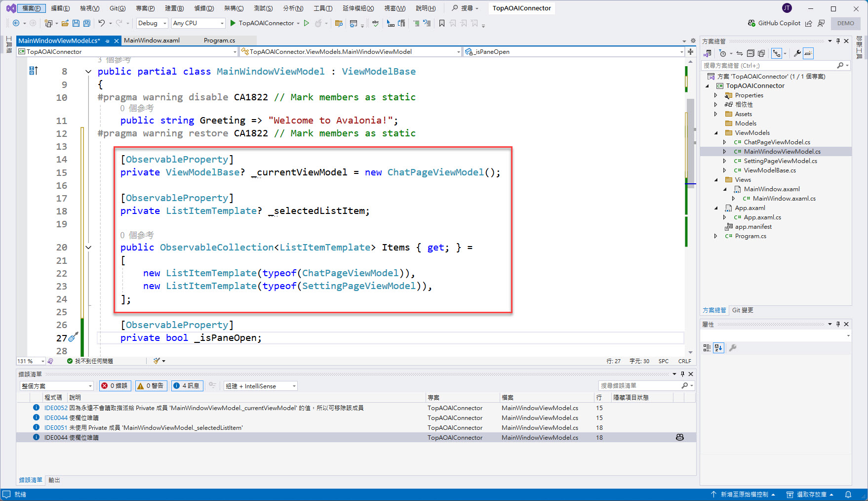Click Show All Files icon in Solution Explorer
The width and height of the screenshot is (868, 501).
pyautogui.click(x=761, y=53)
